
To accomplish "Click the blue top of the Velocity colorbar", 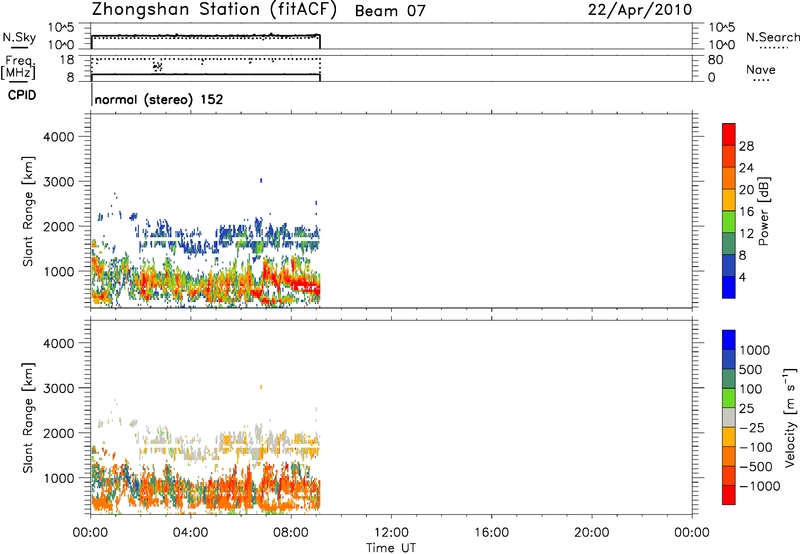I will (x=729, y=340).
